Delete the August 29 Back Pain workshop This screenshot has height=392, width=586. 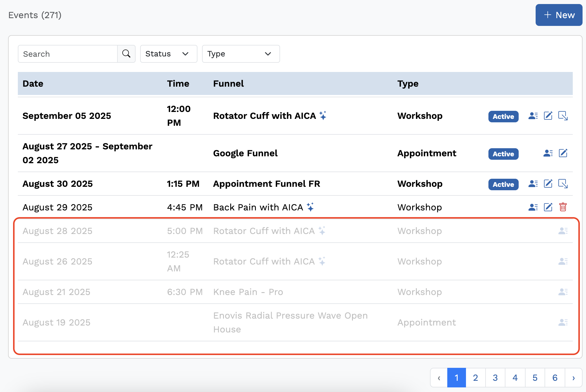563,207
